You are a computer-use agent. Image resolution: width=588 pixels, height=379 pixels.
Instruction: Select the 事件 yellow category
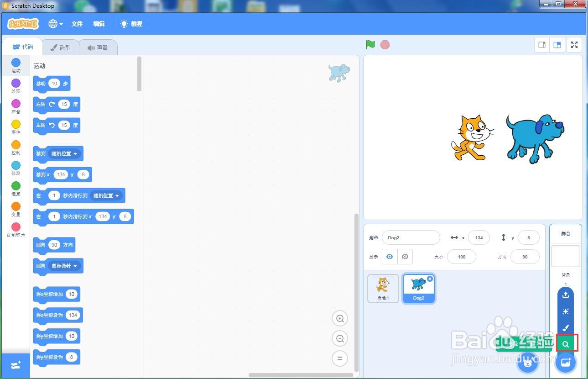(16, 126)
